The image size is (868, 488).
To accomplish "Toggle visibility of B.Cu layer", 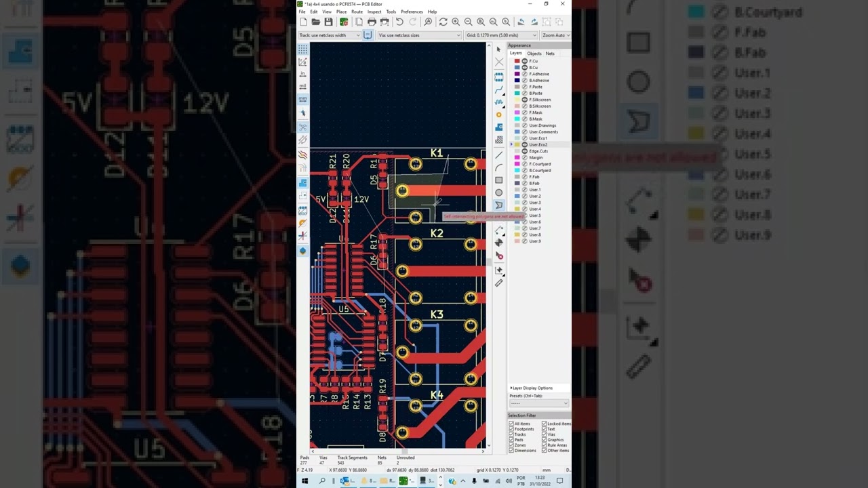I will tap(524, 68).
